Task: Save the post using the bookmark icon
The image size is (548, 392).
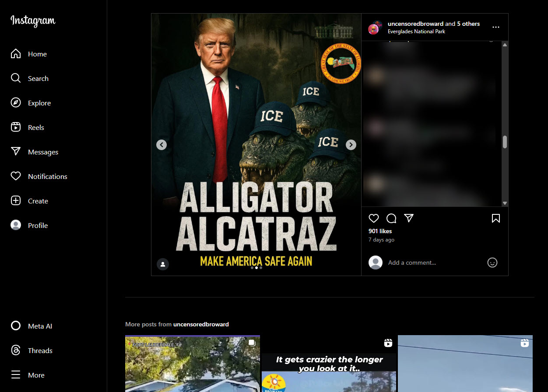Action: point(495,218)
